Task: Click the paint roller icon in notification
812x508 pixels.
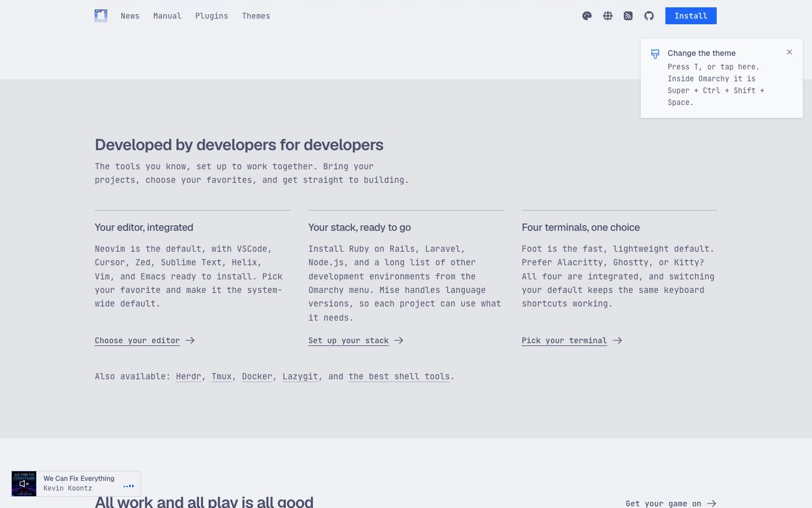Action: (655, 54)
